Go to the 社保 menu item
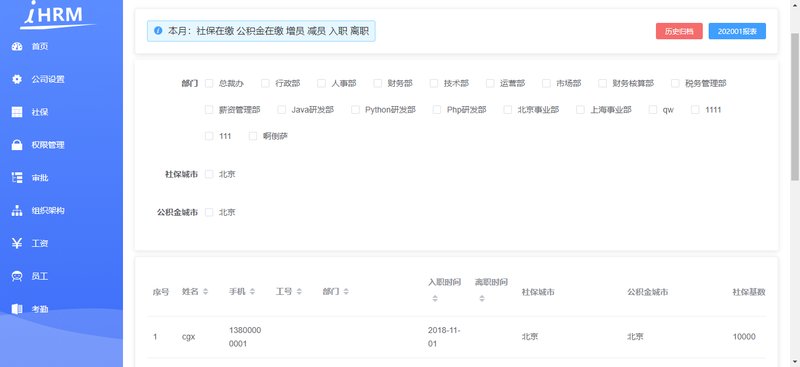 (x=61, y=112)
